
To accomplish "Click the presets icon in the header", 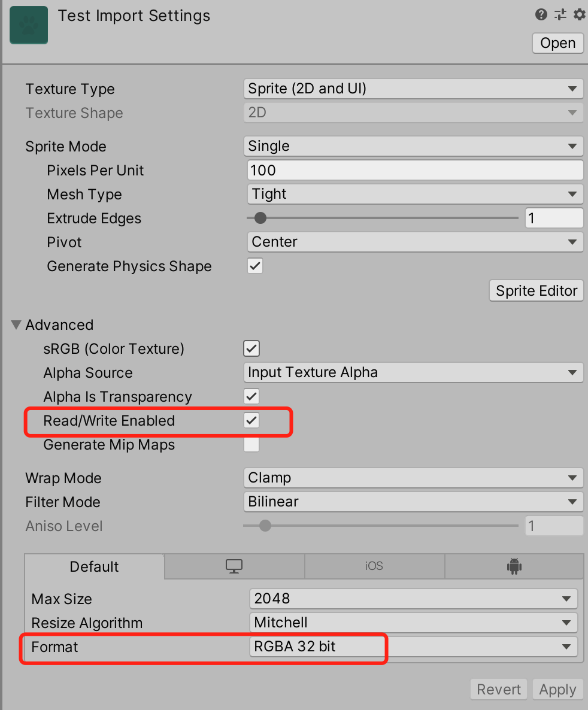I will tap(560, 14).
